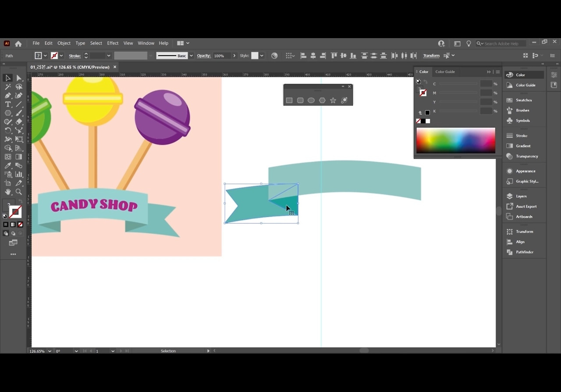Activate the Type tool

[8, 104]
